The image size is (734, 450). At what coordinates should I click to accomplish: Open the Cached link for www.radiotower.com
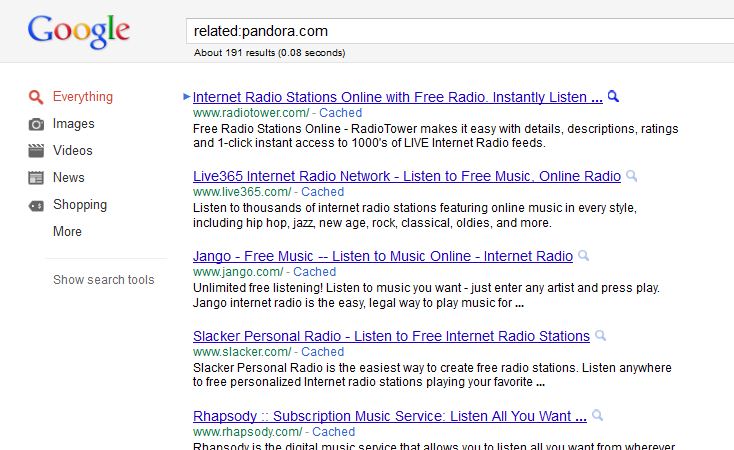[340, 113]
